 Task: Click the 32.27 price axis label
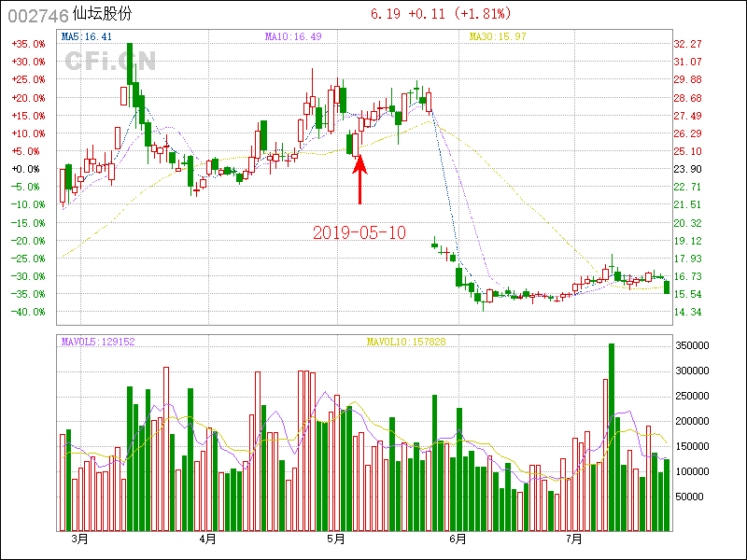click(x=687, y=44)
